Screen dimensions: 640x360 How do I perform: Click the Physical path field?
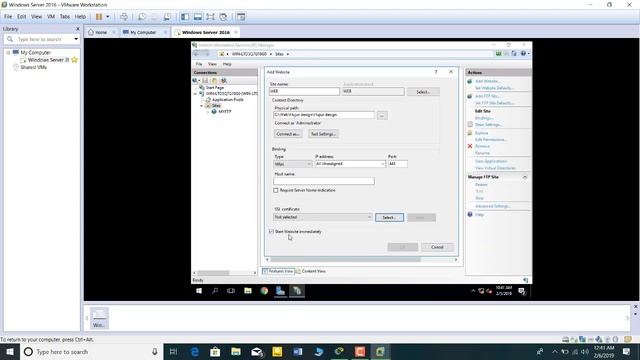click(324, 115)
